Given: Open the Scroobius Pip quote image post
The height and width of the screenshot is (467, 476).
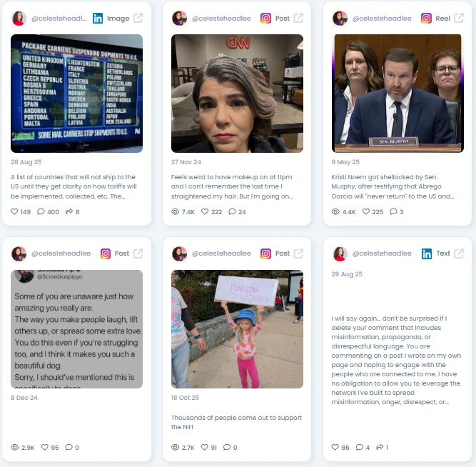Looking at the screenshot, I should [x=76, y=329].
